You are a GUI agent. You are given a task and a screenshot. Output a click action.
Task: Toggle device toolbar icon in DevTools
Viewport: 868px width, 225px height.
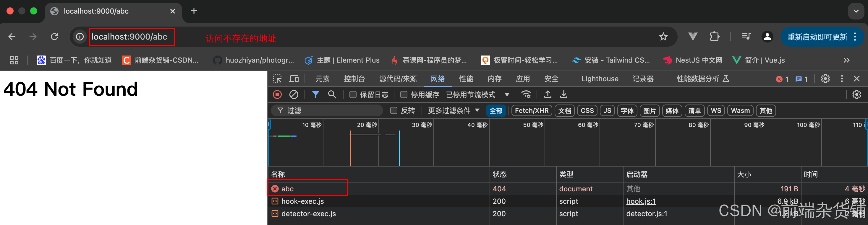(x=294, y=79)
